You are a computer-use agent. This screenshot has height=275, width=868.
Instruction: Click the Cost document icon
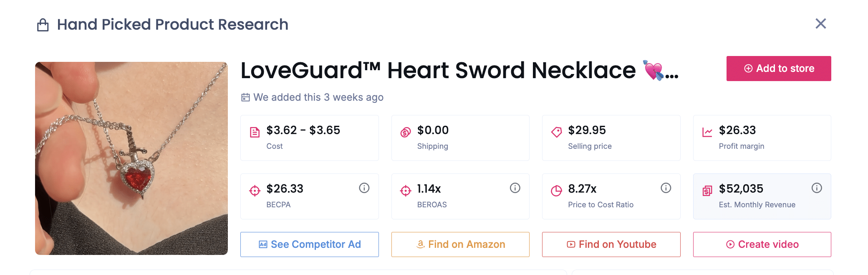(255, 132)
